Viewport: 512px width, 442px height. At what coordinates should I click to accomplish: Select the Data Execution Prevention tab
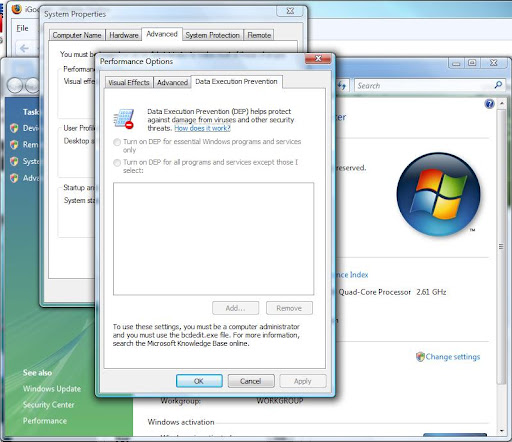pos(236,81)
